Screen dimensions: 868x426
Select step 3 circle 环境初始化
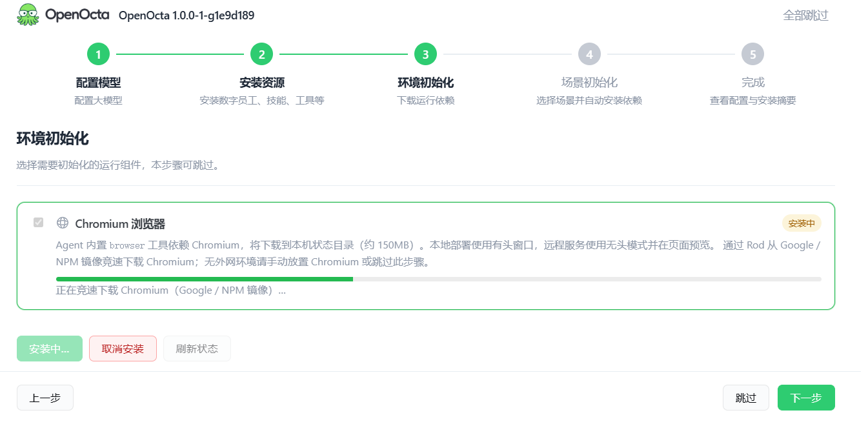coord(425,55)
